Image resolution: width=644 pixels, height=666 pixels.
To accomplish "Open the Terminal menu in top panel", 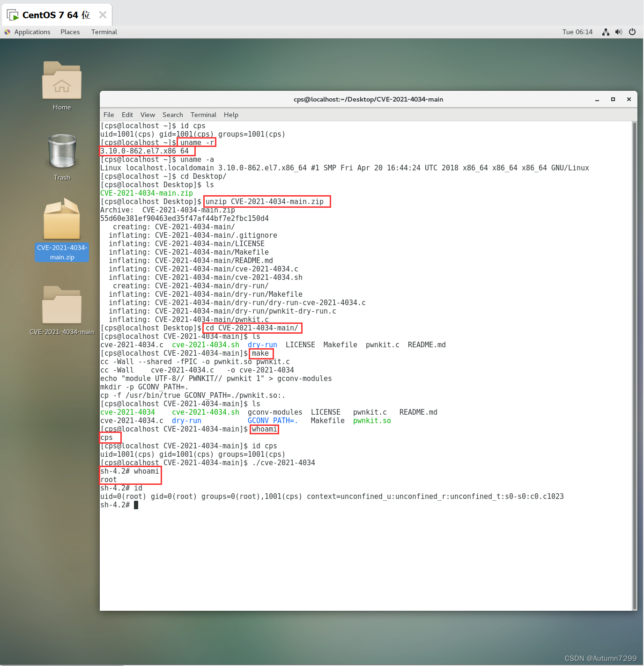I will [x=104, y=32].
